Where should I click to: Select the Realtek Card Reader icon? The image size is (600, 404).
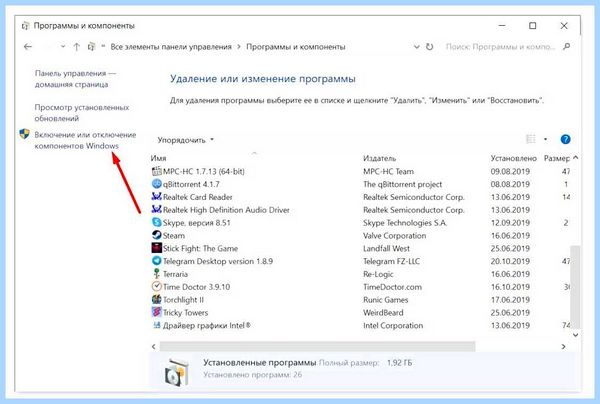pos(157,197)
